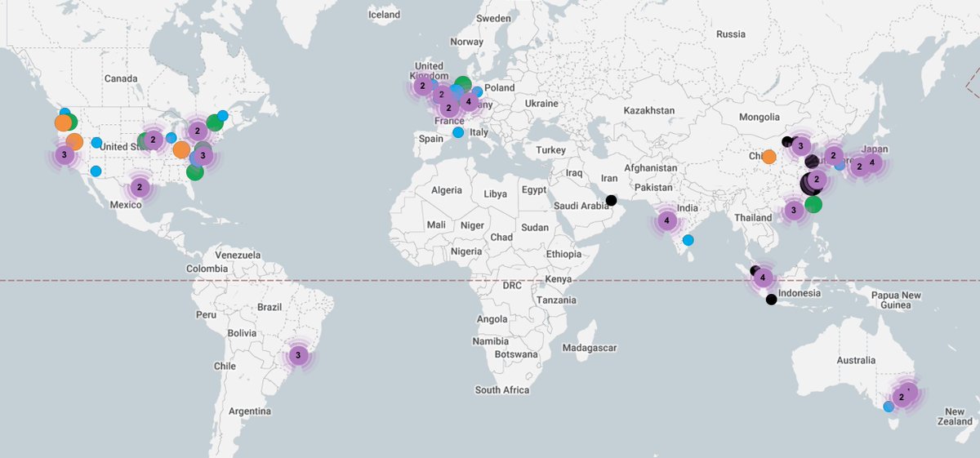This screenshot has height=458, width=980.
Task: Click the orange dot over China label
Action: pos(768,157)
